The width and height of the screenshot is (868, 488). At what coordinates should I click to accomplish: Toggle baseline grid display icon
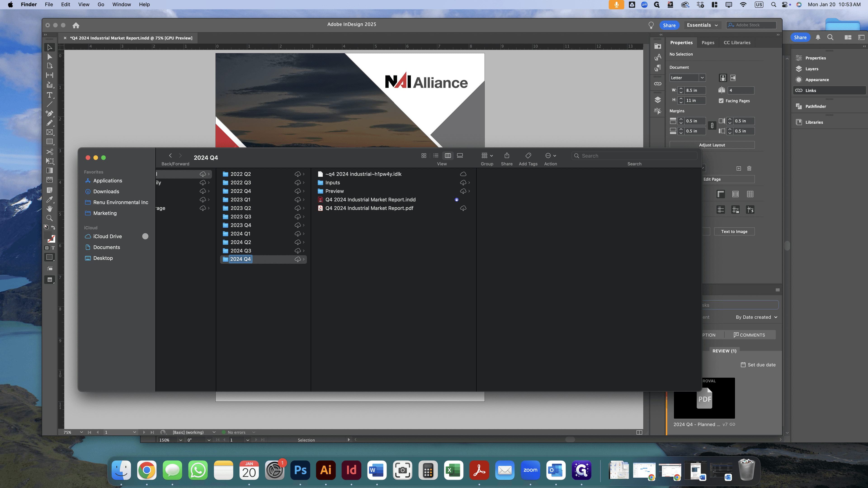[x=735, y=194]
